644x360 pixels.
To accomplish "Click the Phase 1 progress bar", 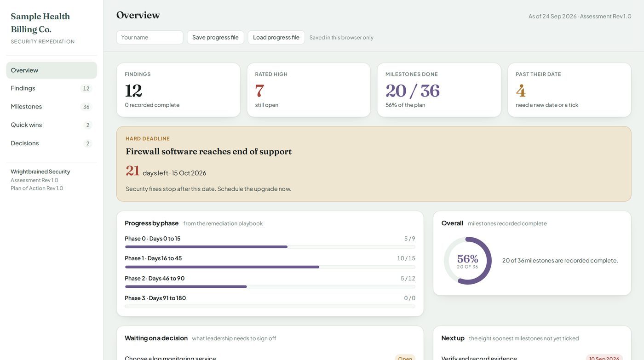I will tap(270, 267).
